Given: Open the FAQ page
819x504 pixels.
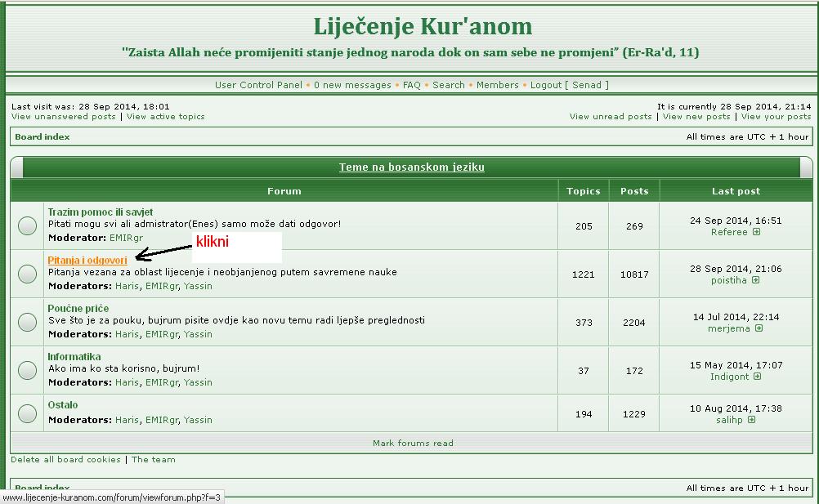Looking at the screenshot, I should (x=412, y=85).
